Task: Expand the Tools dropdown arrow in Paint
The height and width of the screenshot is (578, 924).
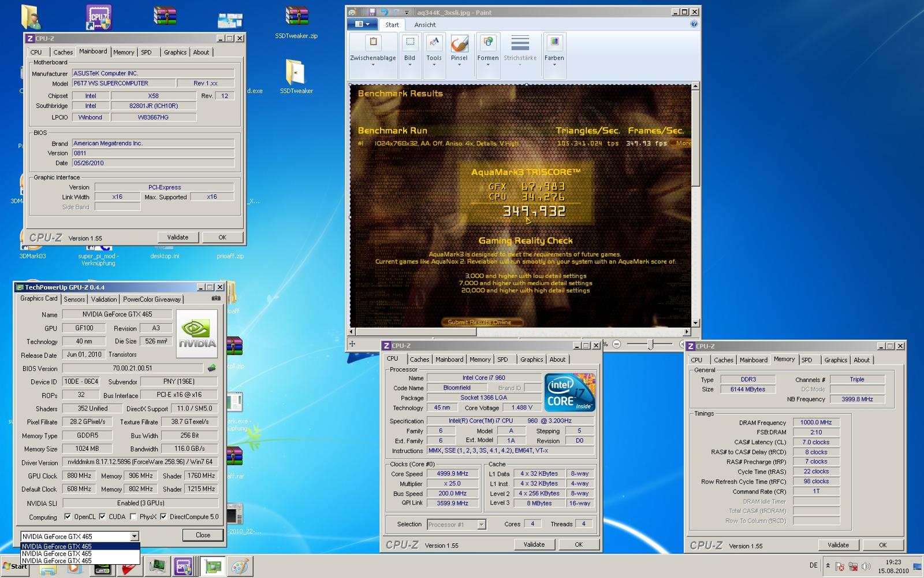Action: click(434, 65)
